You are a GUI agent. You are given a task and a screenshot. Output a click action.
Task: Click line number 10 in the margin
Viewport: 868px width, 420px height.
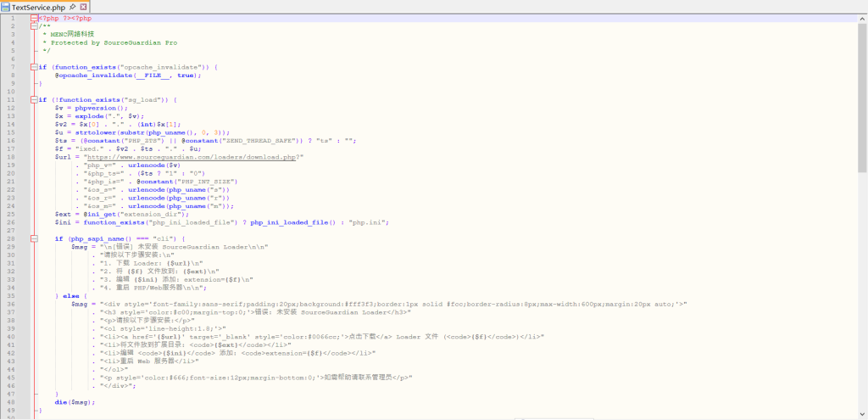coord(12,92)
